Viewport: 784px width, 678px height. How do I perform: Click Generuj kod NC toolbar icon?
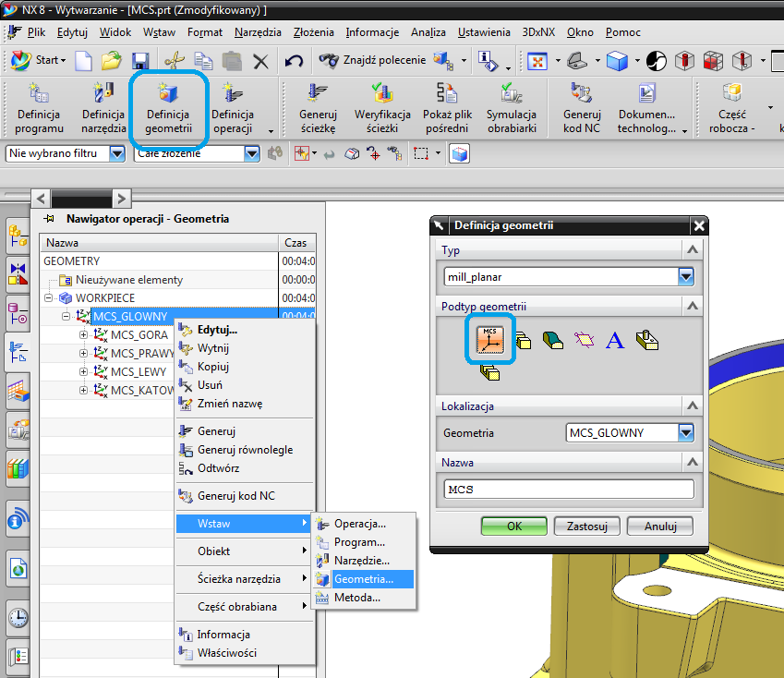coord(582,108)
